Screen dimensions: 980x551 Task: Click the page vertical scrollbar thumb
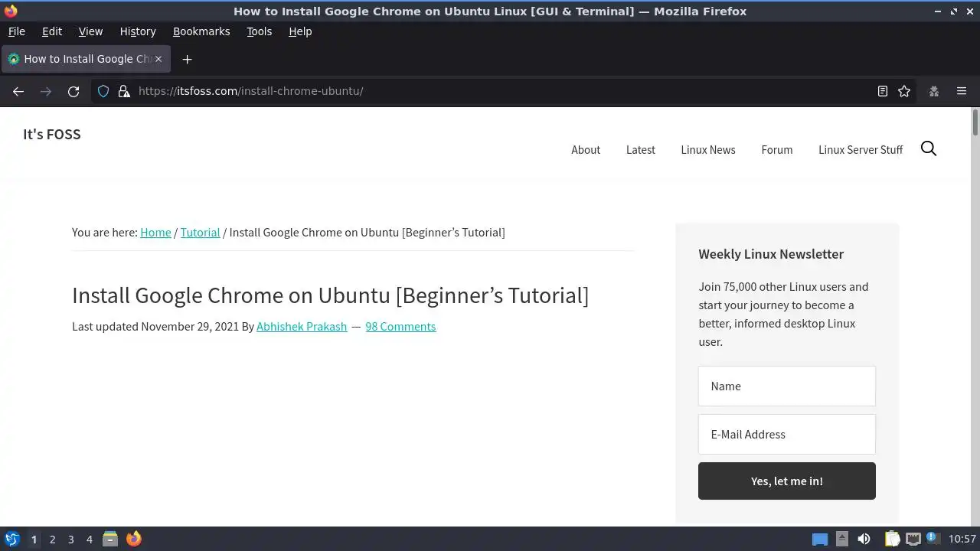coord(975,122)
